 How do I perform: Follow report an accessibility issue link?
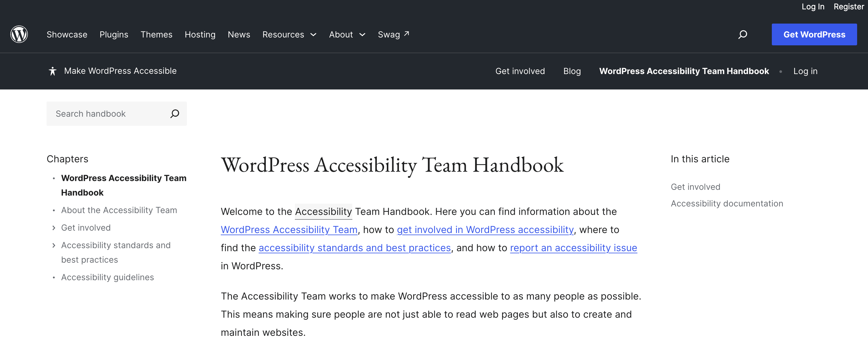click(x=573, y=248)
